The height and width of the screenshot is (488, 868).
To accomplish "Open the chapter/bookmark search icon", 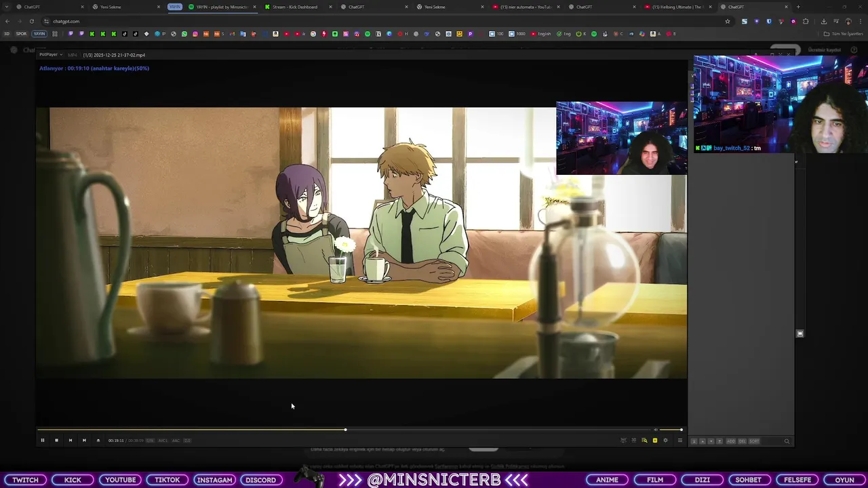I will click(644, 441).
